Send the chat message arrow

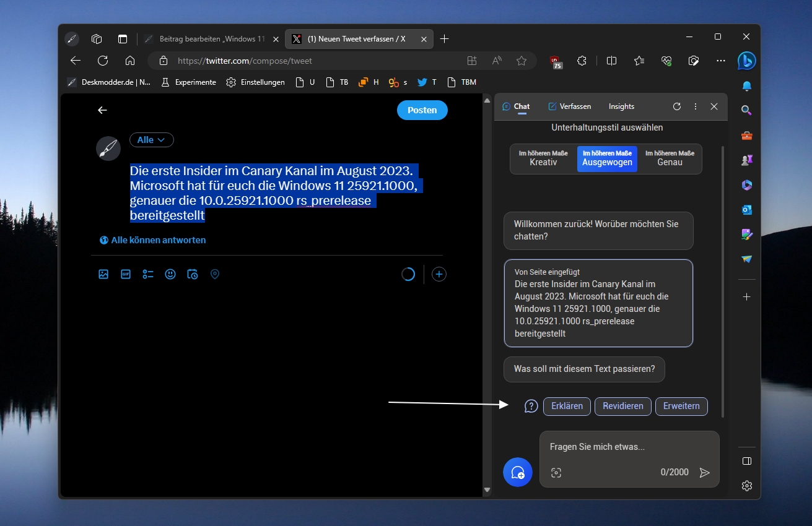(704, 473)
